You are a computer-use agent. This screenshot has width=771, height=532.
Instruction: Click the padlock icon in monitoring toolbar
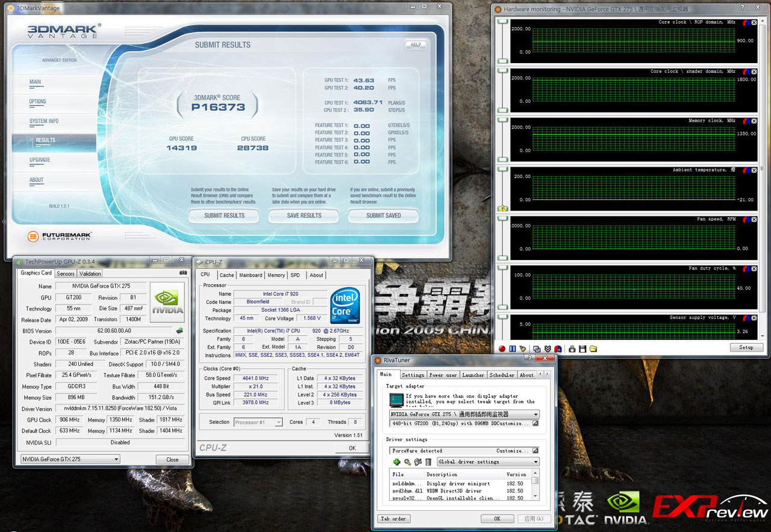pyautogui.click(x=572, y=348)
